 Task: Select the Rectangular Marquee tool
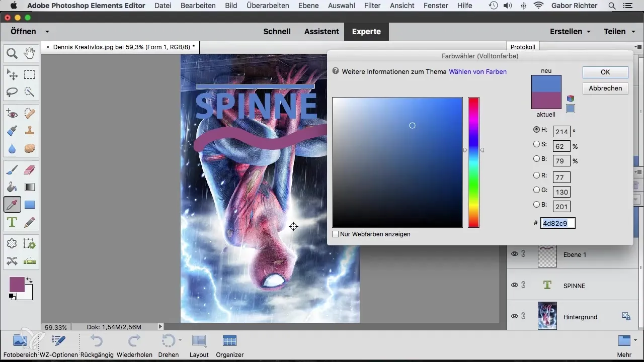coord(30,75)
